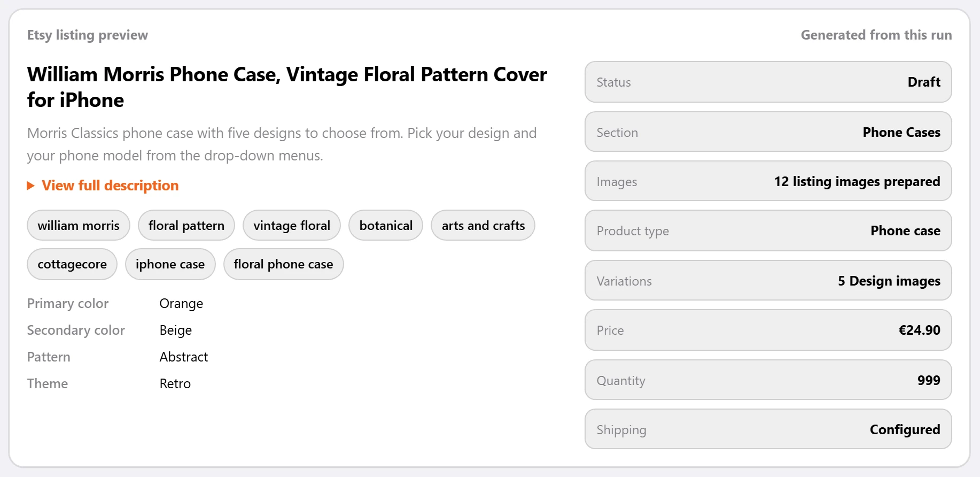Open the Section Phone Cases row
980x477 pixels.
point(768,132)
